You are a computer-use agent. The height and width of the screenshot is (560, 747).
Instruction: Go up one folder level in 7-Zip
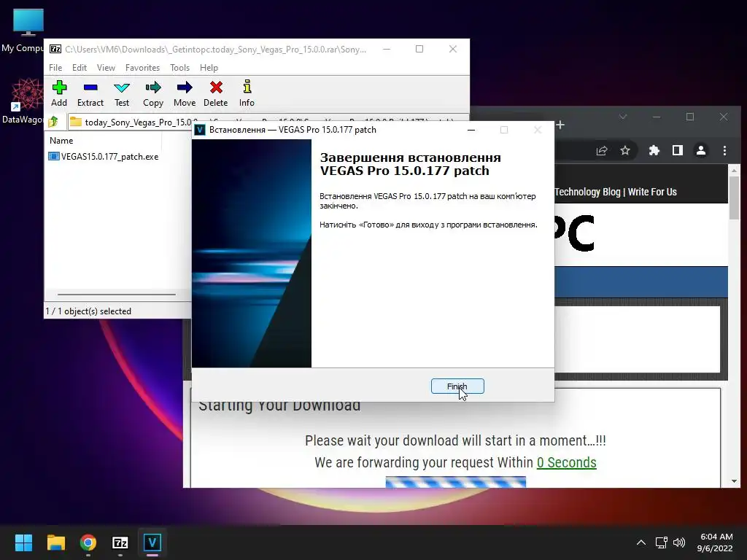click(x=53, y=122)
